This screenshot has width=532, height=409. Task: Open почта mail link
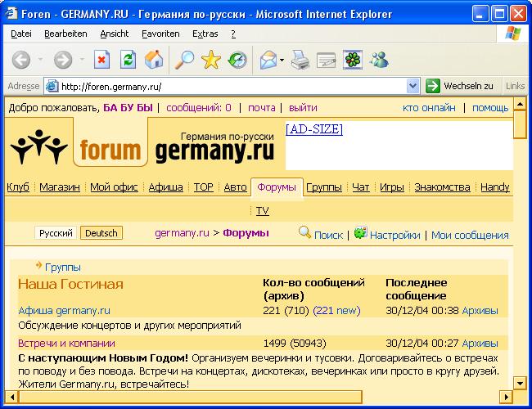[x=262, y=107]
